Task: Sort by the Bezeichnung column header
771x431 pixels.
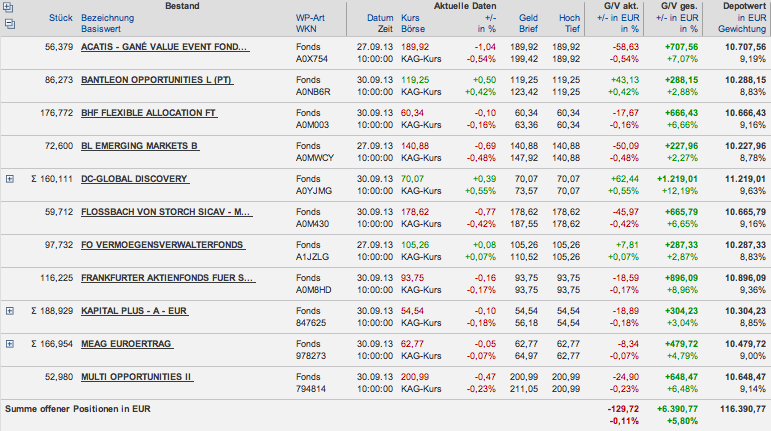Action: [x=109, y=19]
